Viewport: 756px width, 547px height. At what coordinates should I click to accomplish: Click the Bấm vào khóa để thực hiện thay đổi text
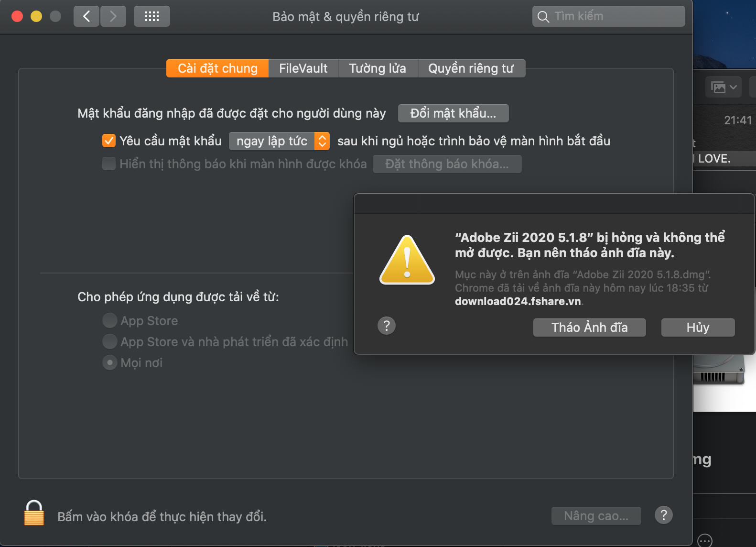coord(162,517)
